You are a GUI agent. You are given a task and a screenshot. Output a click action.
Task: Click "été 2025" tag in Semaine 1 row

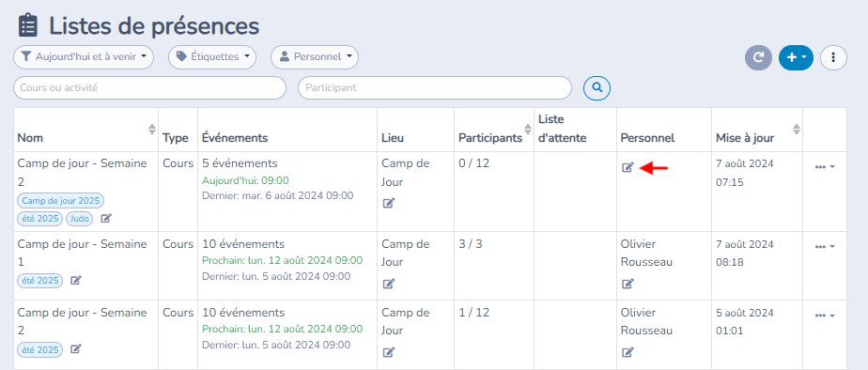[x=40, y=281]
